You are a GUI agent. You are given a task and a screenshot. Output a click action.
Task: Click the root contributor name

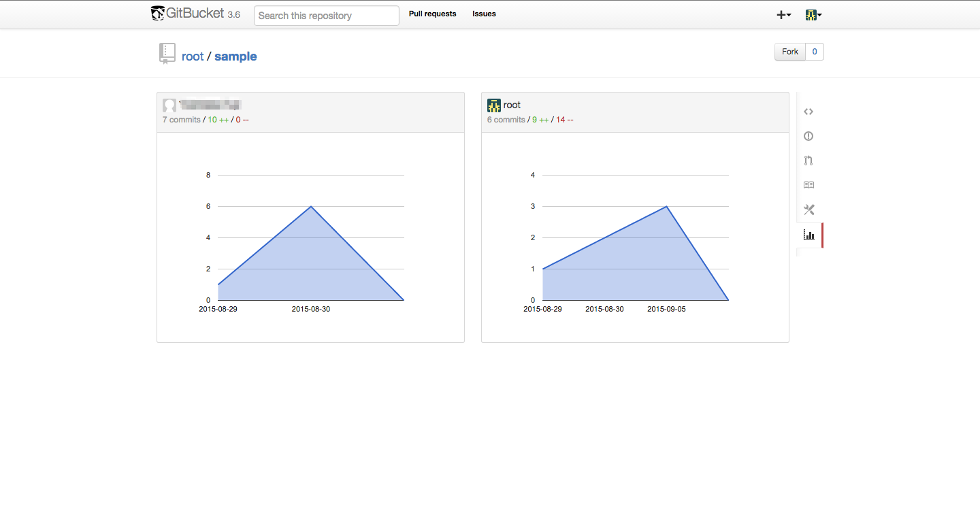coord(512,105)
